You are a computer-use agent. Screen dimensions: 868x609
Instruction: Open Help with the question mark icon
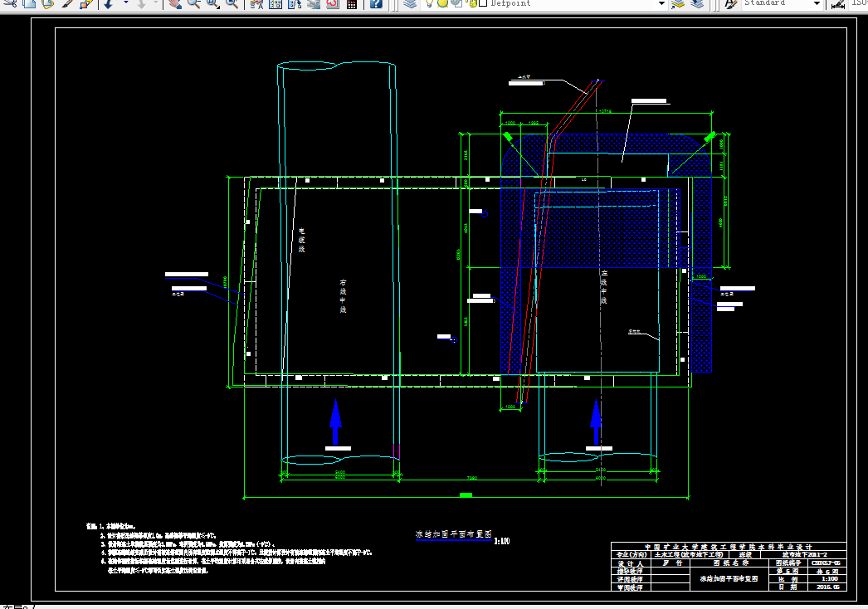(376, 3)
